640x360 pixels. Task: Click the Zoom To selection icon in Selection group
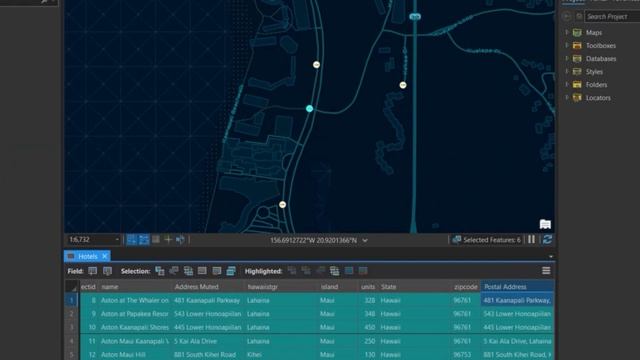point(174,271)
